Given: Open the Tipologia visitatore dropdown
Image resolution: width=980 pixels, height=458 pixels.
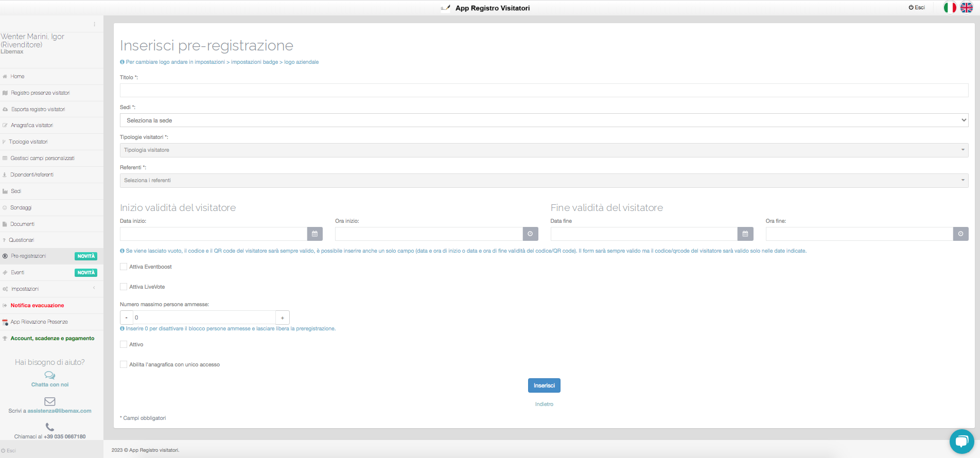Looking at the screenshot, I should (544, 150).
